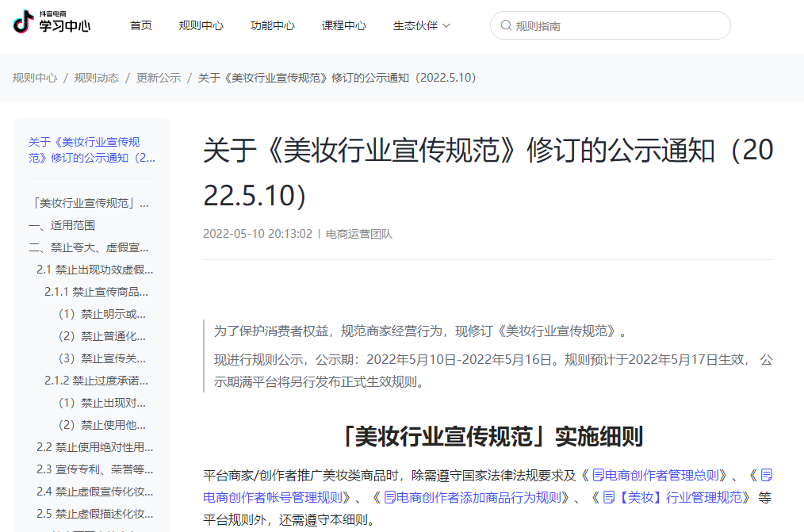Open 更新公示 breadcrumb link
Screen dimensions: 804x532
click(x=159, y=78)
